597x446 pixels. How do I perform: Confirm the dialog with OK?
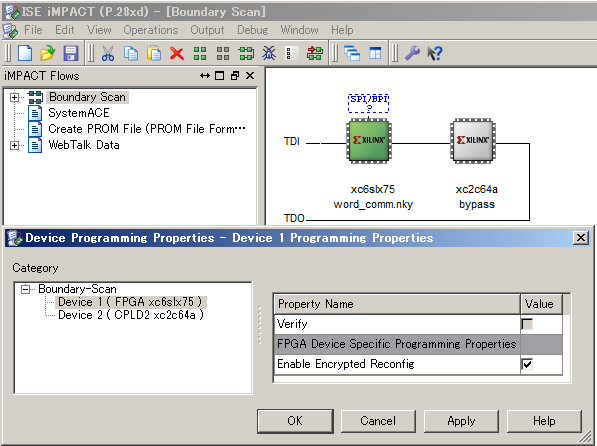(295, 421)
